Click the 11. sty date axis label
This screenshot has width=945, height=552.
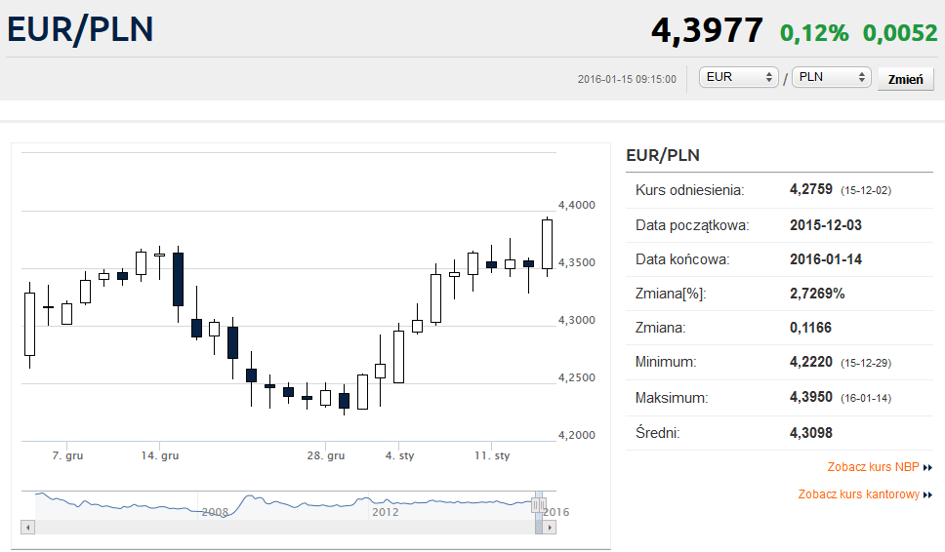point(492,456)
